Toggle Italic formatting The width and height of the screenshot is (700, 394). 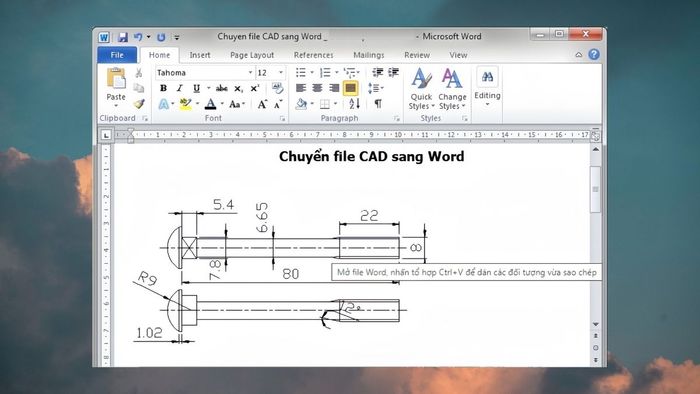click(x=179, y=88)
